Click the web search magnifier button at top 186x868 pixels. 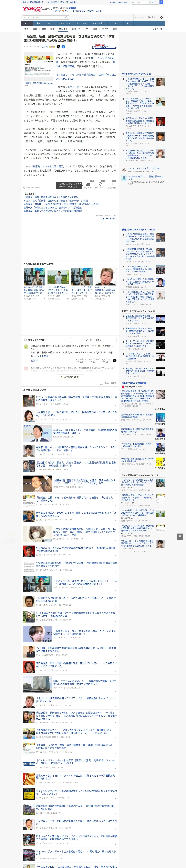(x=161, y=2)
